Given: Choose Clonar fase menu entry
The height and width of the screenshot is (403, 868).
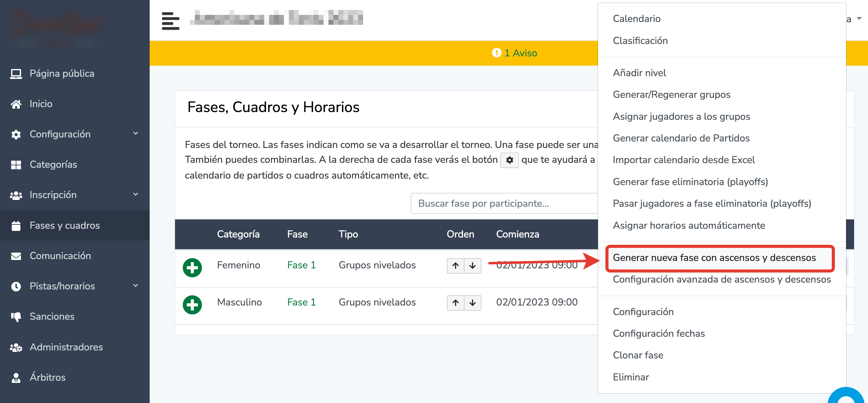Looking at the screenshot, I should point(638,355).
